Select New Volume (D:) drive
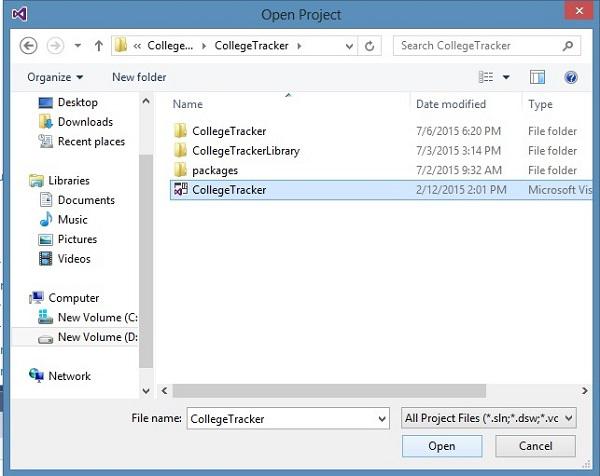Image resolution: width=600 pixels, height=476 pixels. pos(97,337)
